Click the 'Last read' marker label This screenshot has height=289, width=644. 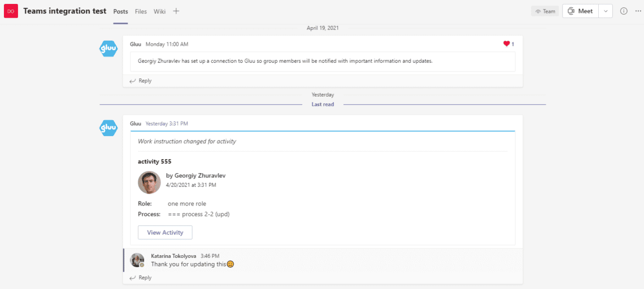point(323,104)
